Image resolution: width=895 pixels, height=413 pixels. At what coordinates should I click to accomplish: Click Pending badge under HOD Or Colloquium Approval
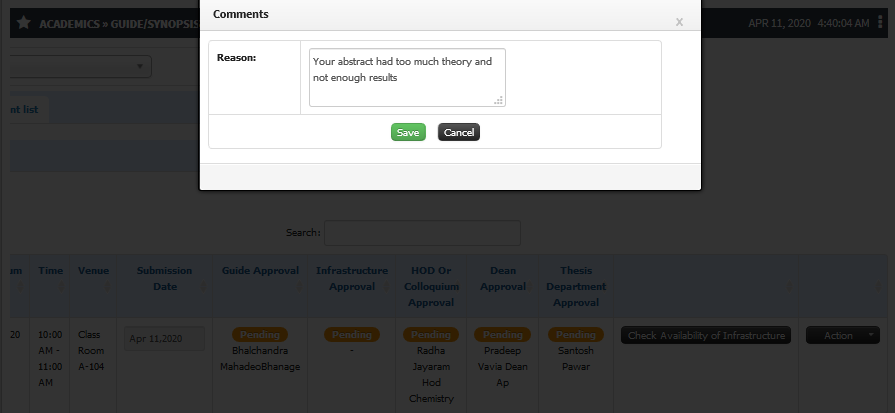point(431,335)
